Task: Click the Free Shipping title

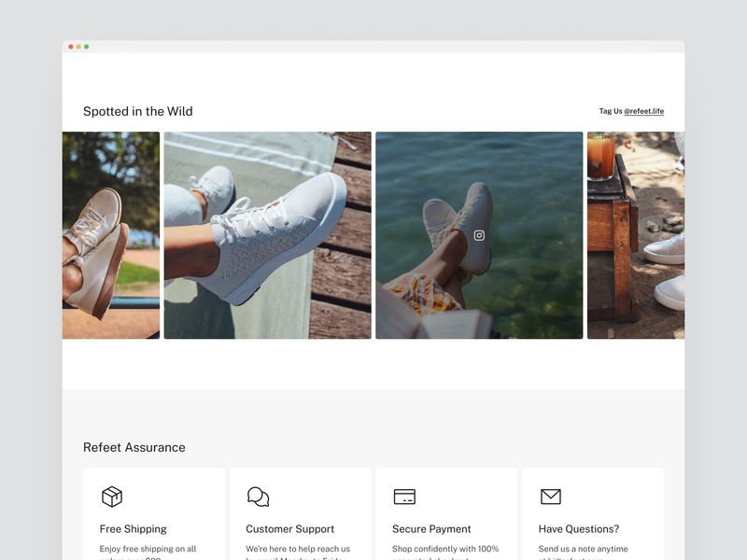Action: click(x=133, y=529)
